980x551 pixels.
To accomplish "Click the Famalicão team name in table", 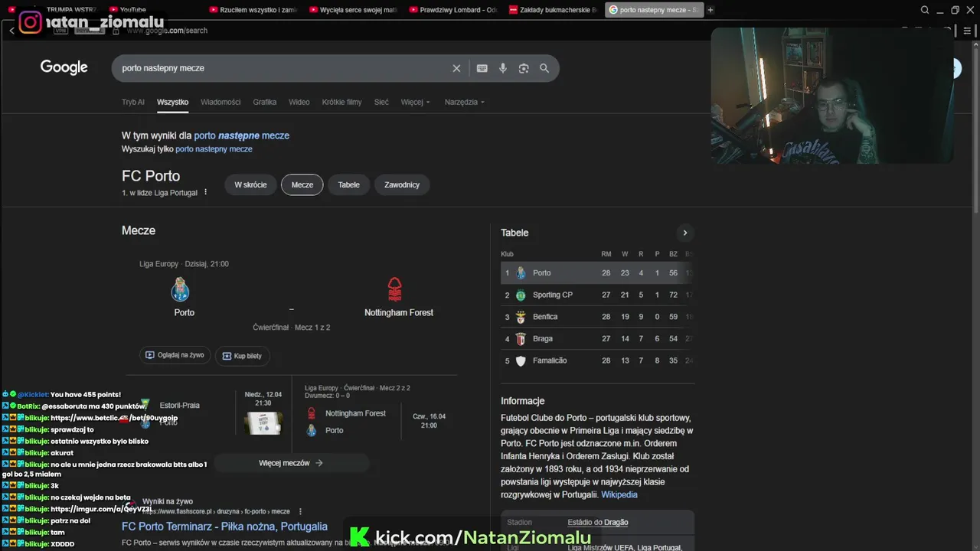I will (x=550, y=360).
